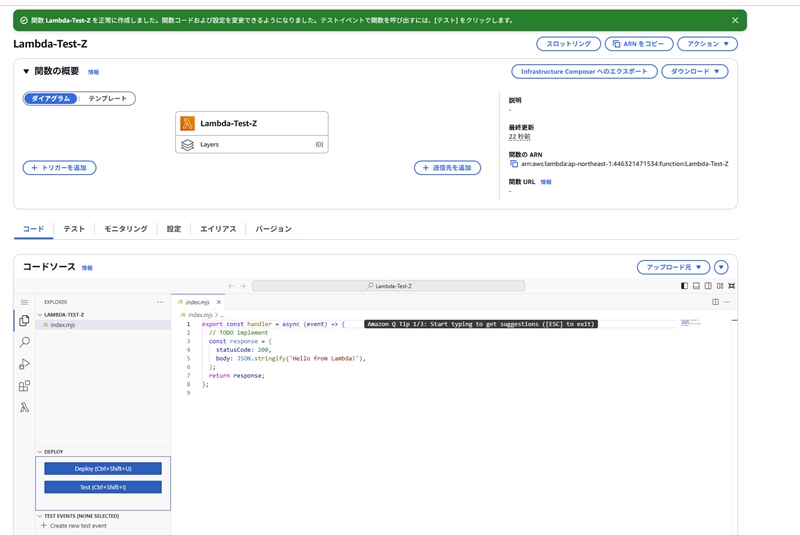Image resolution: width=800 pixels, height=535 pixels.
Task: Switch to the エイリアス tab
Action: (x=218, y=229)
